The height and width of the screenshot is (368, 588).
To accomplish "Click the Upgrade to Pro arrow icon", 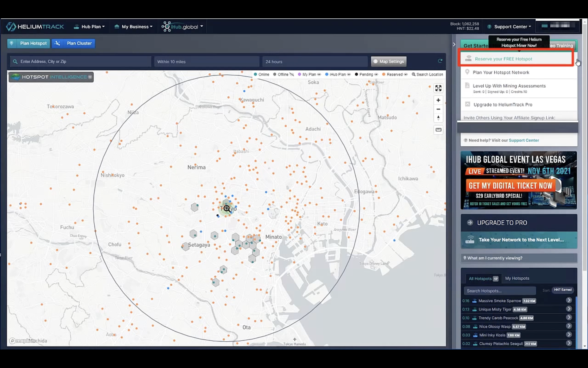I will click(470, 222).
